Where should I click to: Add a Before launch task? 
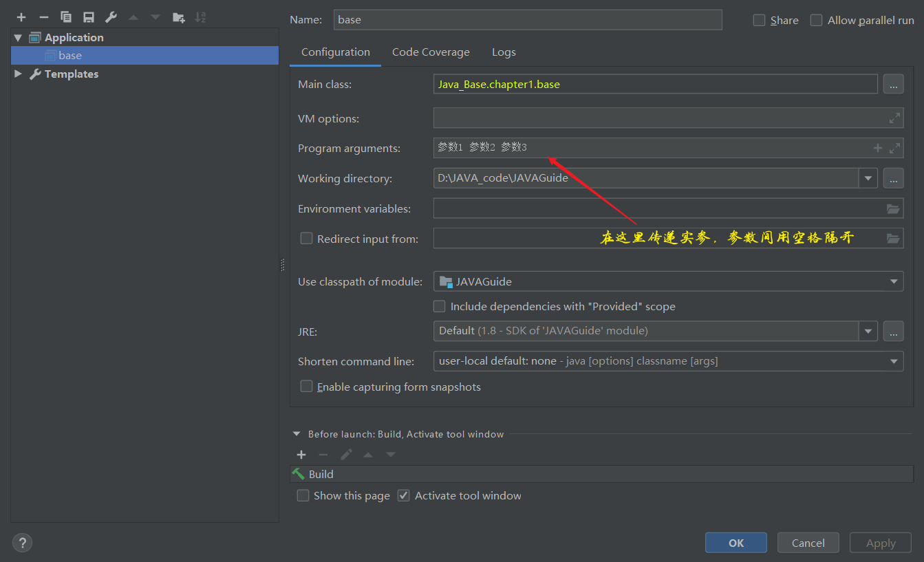(301, 455)
